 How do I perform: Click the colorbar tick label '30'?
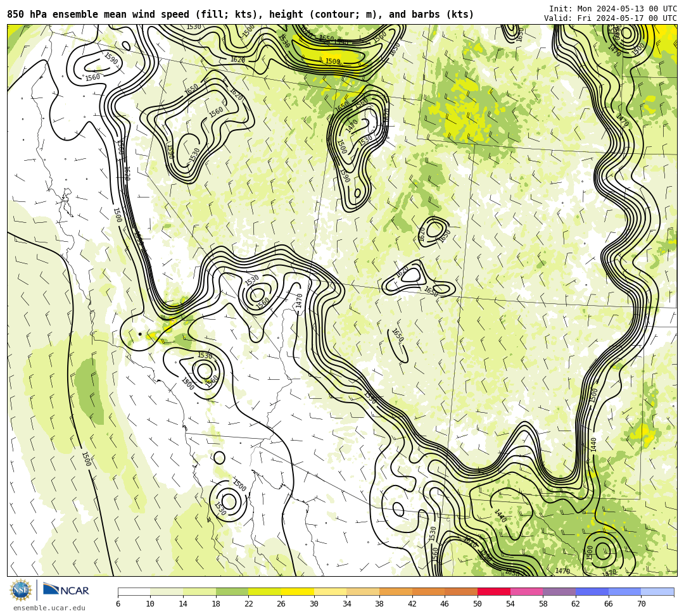pos(314,604)
